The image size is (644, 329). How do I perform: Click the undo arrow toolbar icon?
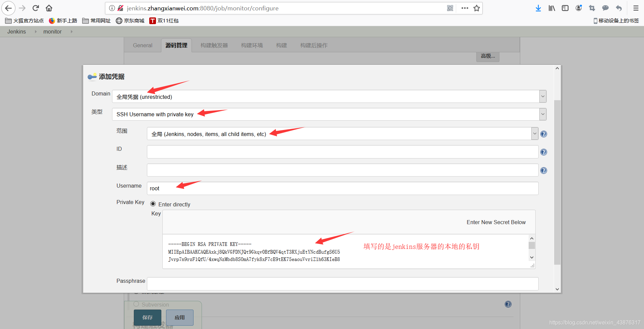coord(619,8)
